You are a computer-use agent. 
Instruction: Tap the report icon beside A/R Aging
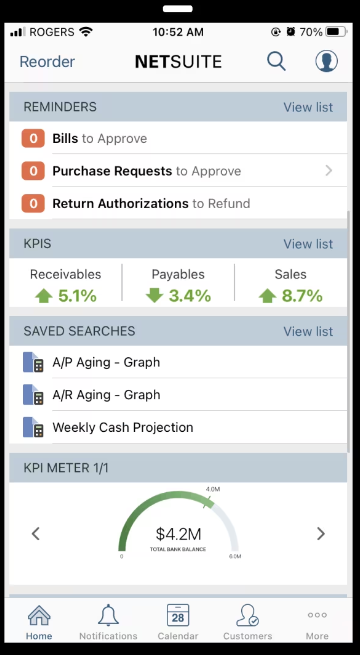coord(33,395)
